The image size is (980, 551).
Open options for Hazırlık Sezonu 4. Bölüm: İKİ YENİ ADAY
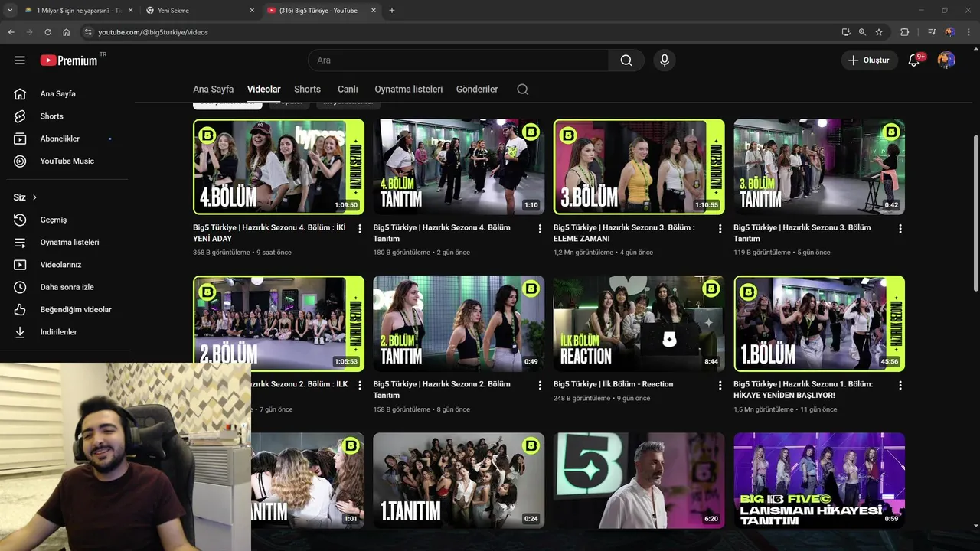pyautogui.click(x=360, y=229)
